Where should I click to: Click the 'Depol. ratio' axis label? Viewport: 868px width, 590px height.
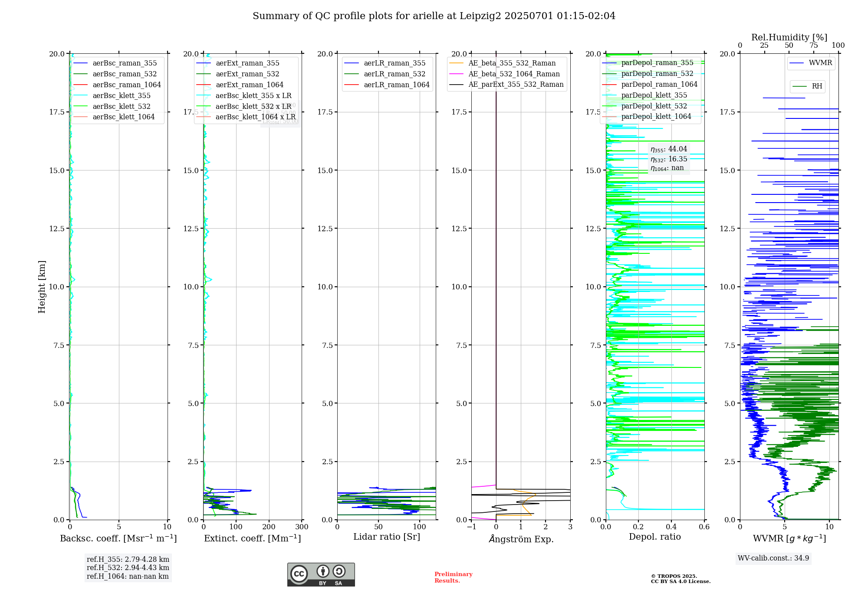tap(655, 537)
